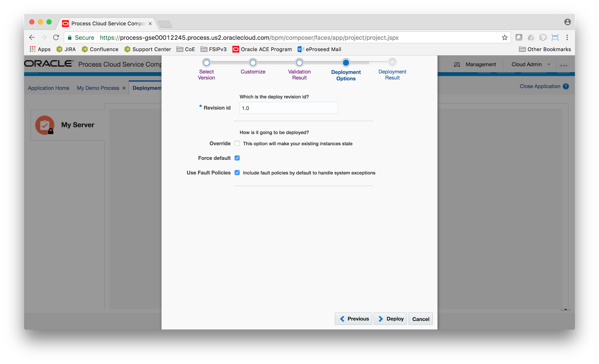The image size is (599, 364).
Task: Cancel the deployment dialog
Action: point(421,319)
